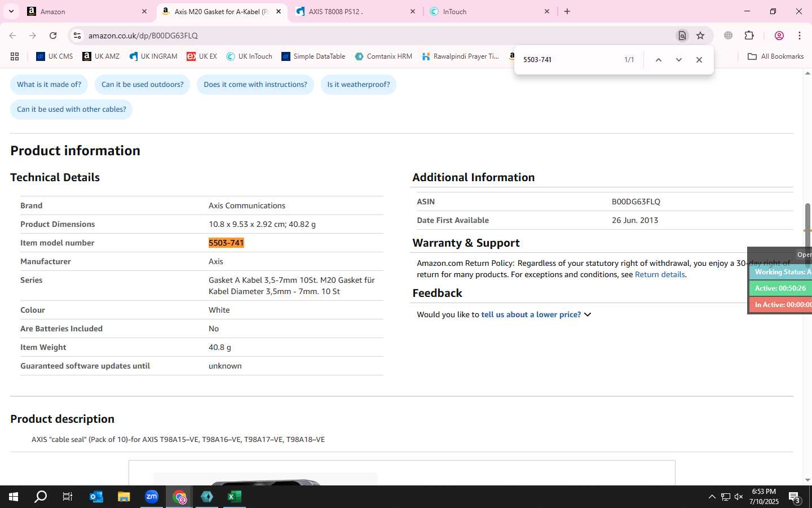Open Outlook from taskbar

96,497
